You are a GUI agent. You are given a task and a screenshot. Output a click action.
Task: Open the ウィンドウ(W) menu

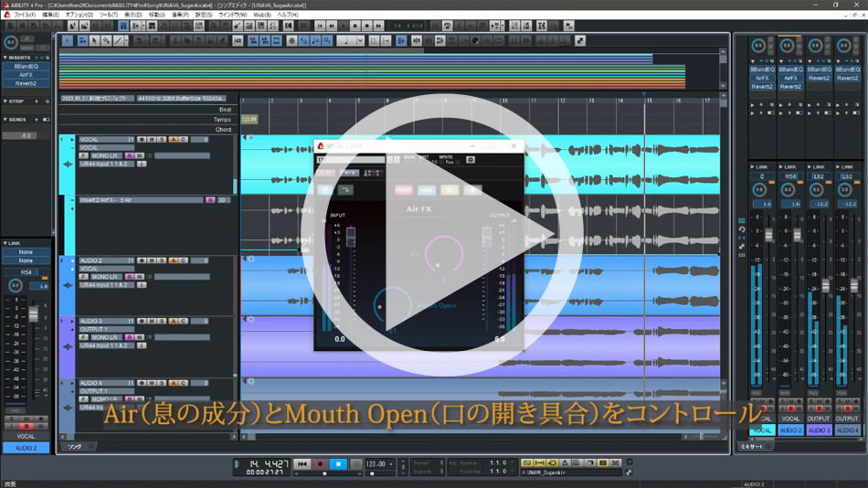232,16
